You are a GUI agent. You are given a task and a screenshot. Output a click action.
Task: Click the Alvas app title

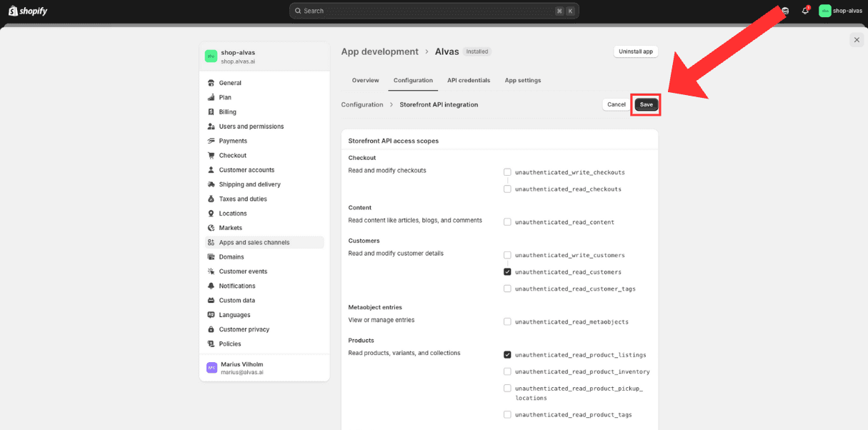(x=447, y=51)
